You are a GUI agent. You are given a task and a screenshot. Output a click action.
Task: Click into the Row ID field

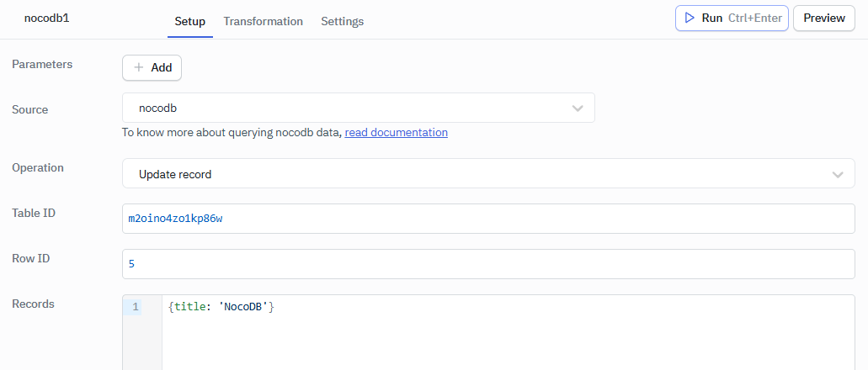(x=488, y=264)
